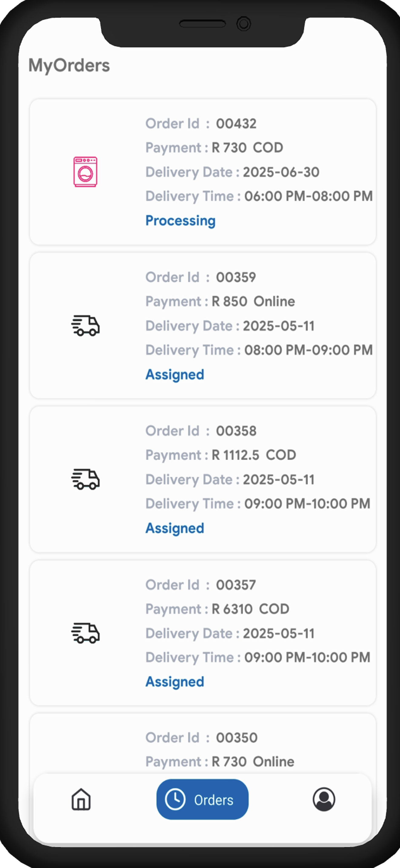Image resolution: width=400 pixels, height=868 pixels.
Task: Open order card with Order Id 00358
Action: 203,479
